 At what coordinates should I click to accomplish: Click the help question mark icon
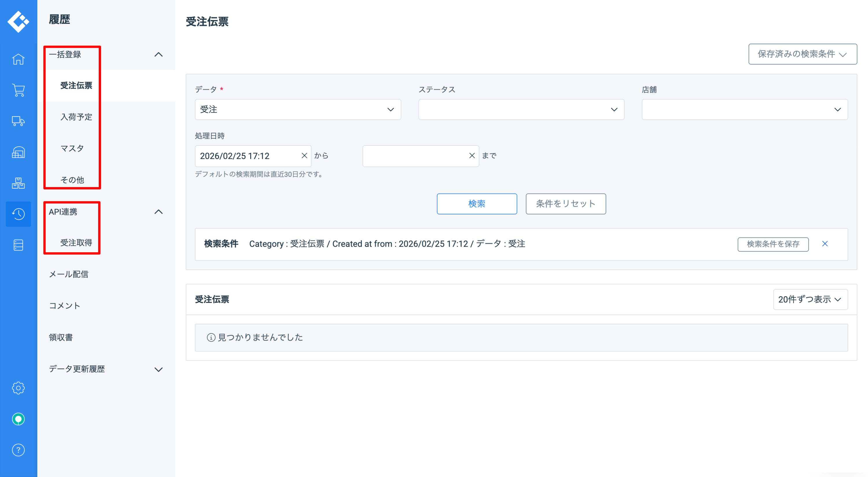[x=18, y=450]
